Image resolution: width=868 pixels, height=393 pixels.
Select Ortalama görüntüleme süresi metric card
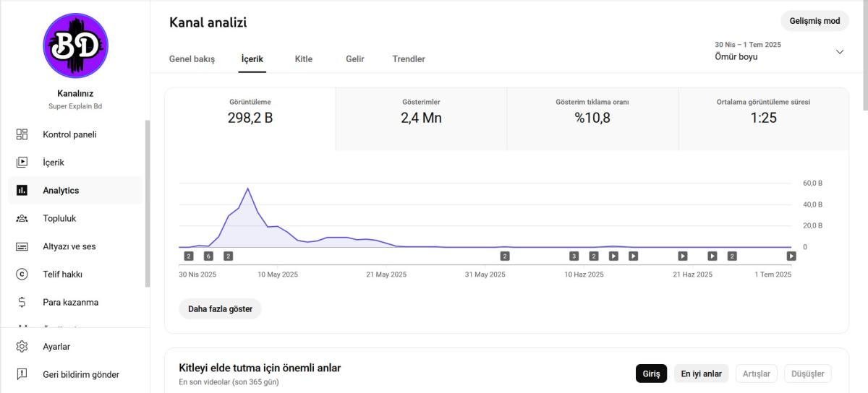pyautogui.click(x=763, y=119)
